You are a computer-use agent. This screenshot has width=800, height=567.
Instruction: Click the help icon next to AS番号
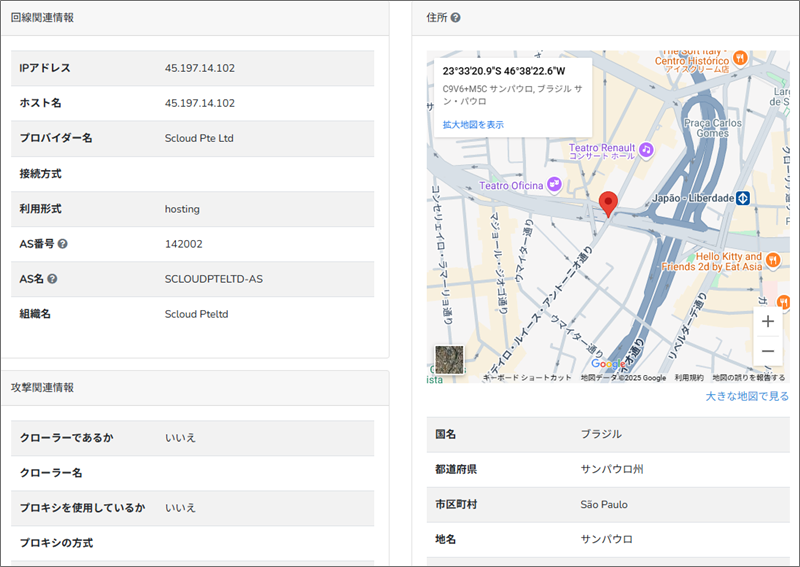click(62, 244)
